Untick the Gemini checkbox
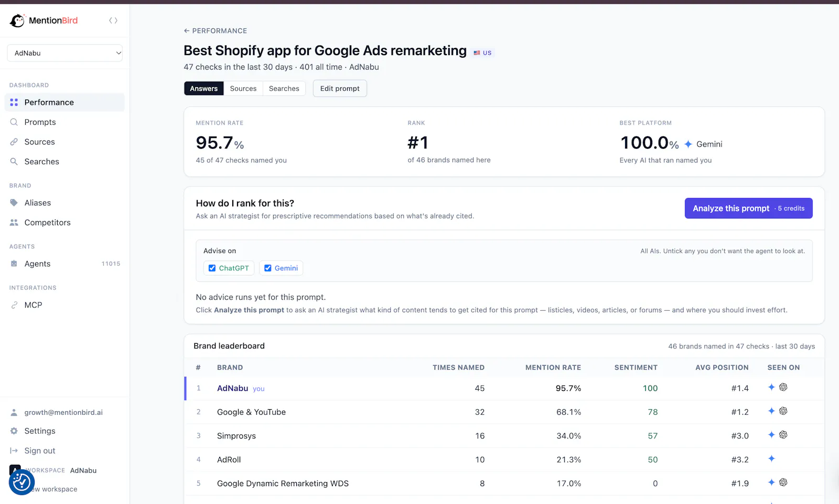Viewport: 839px width, 504px height. [x=268, y=268]
